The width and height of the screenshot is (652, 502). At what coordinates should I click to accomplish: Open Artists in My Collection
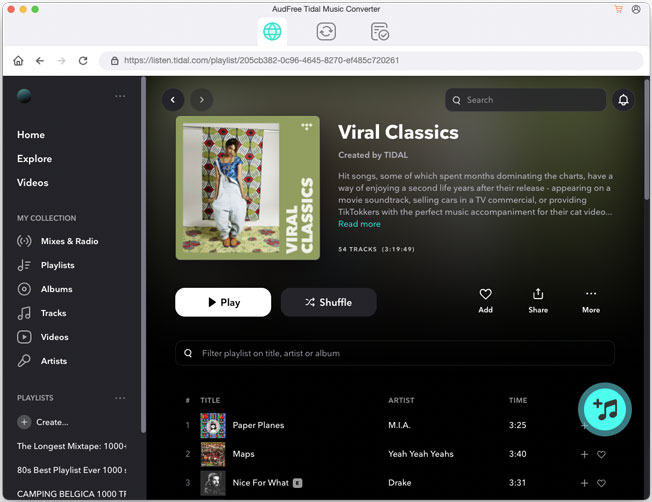(x=42, y=361)
